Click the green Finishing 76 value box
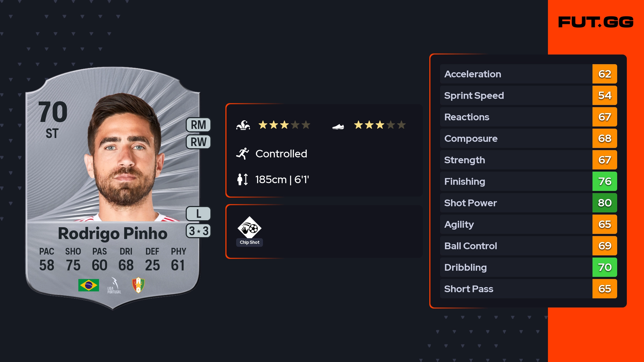The image size is (644, 362). pos(605,182)
